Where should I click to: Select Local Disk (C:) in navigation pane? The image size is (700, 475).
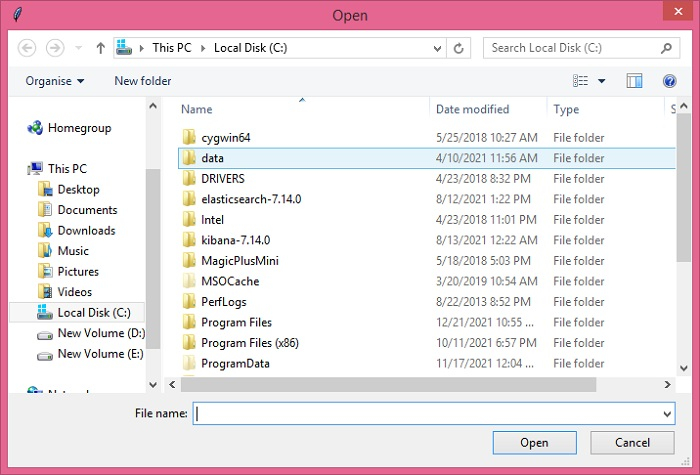[x=77, y=312]
